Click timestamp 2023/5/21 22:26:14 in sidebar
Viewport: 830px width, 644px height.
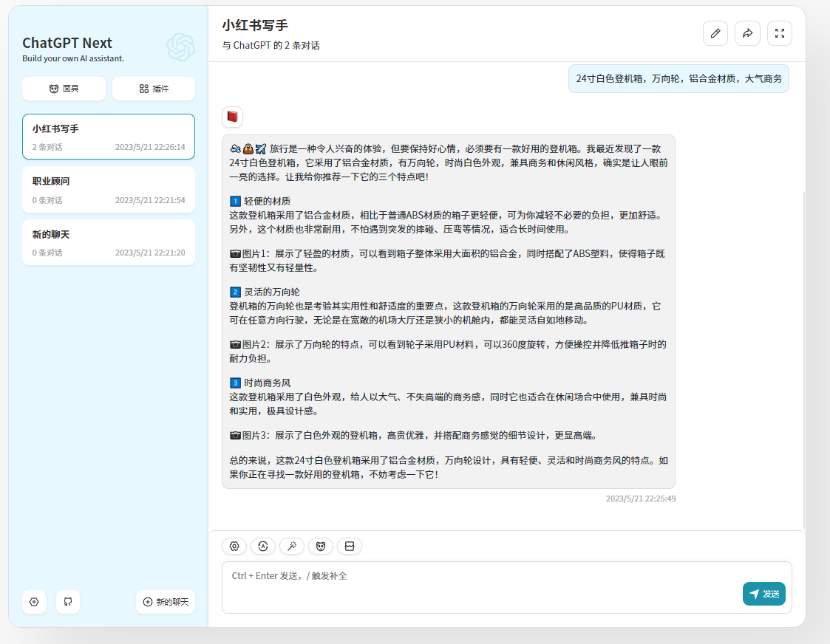(x=150, y=147)
